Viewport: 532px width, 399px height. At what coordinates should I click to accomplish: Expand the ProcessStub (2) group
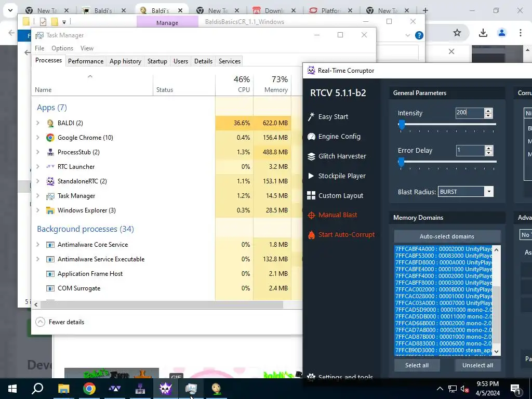38,152
